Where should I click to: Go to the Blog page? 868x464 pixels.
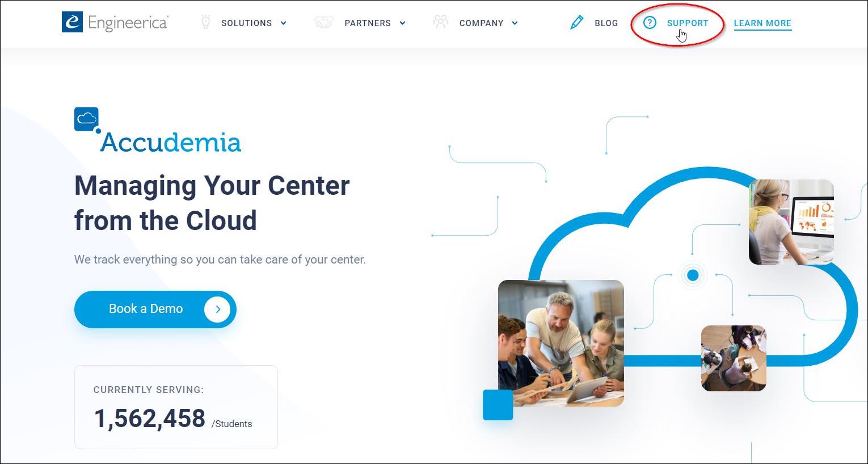click(606, 23)
